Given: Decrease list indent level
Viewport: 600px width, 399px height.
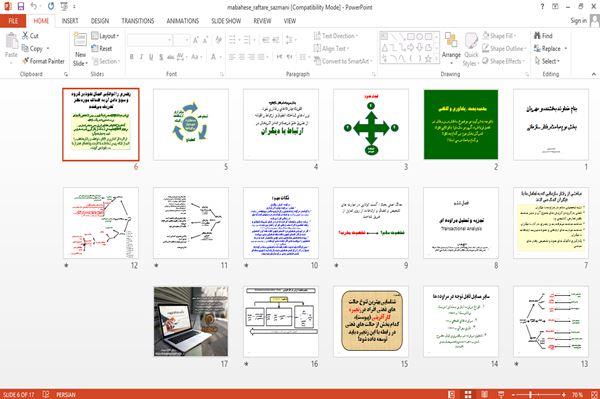Looking at the screenshot, I should pos(266,40).
